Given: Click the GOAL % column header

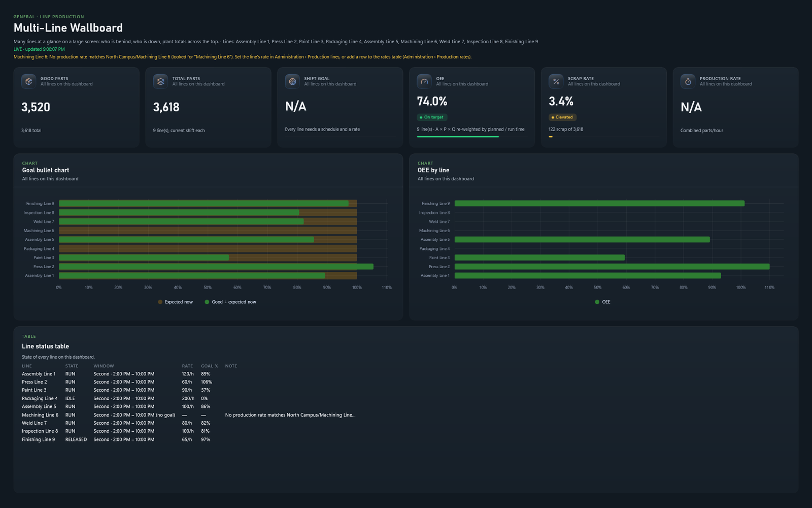Looking at the screenshot, I should (210, 366).
